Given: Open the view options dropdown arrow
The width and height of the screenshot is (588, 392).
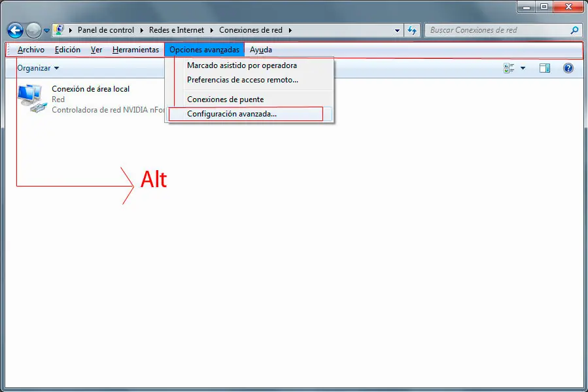Looking at the screenshot, I should point(523,68).
